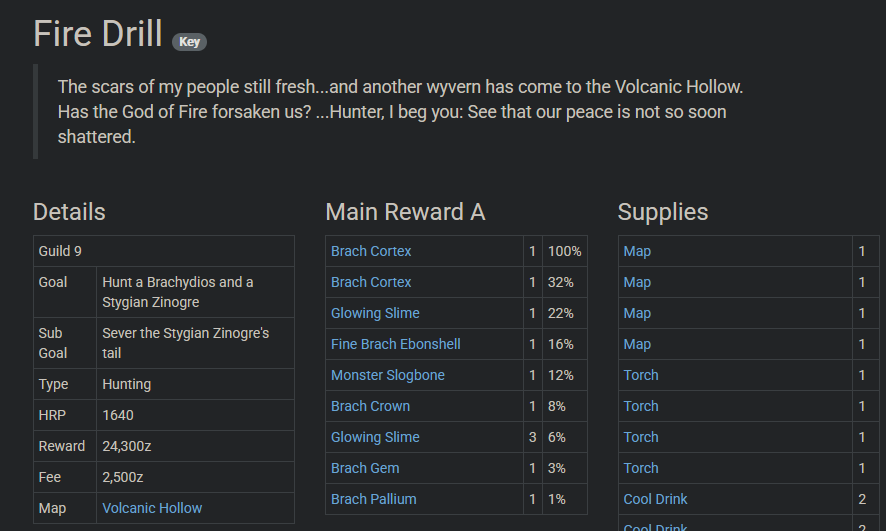The height and width of the screenshot is (531, 886).
Task: Open the 100% Brach Cortex reward link
Action: pyautogui.click(x=371, y=251)
